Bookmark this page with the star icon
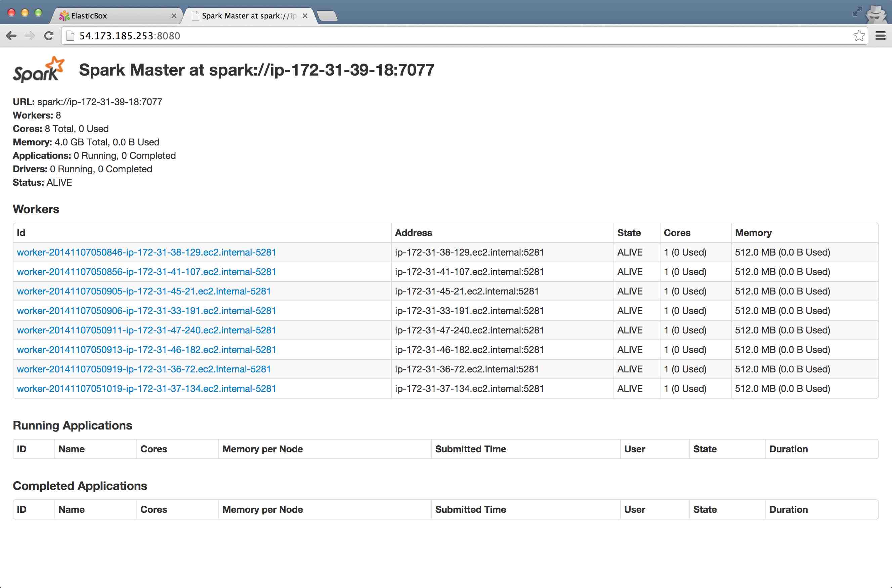Image resolution: width=892 pixels, height=588 pixels. [859, 36]
